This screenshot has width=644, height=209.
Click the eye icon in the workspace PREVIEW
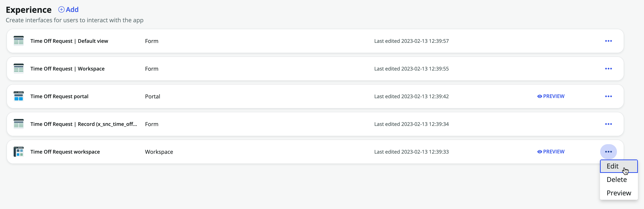pyautogui.click(x=540, y=152)
